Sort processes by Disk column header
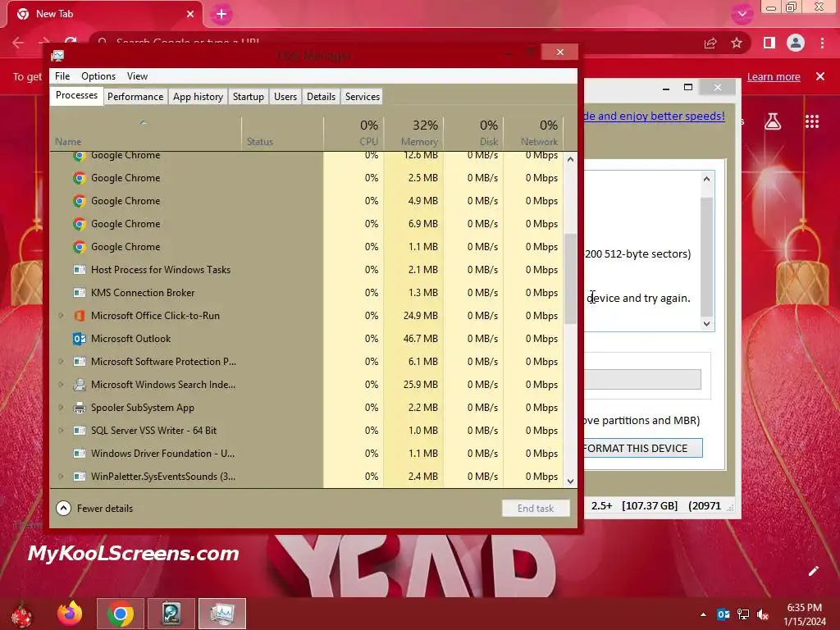The image size is (840, 630). coord(473,133)
